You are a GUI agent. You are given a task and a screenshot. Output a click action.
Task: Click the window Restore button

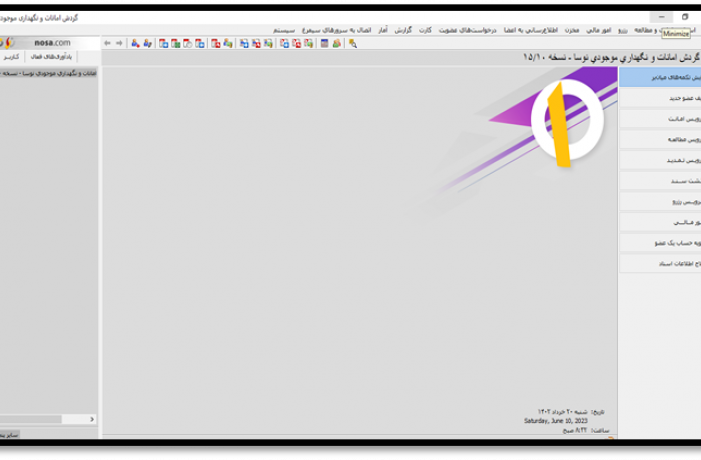(x=685, y=17)
